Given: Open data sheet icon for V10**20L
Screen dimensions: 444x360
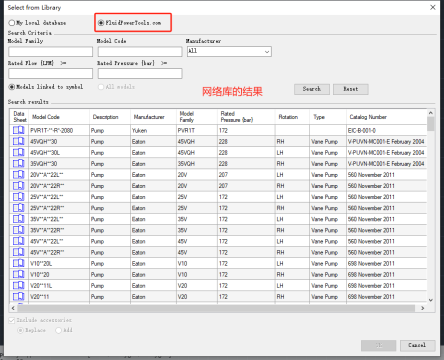Looking at the screenshot, I should [x=19, y=263].
